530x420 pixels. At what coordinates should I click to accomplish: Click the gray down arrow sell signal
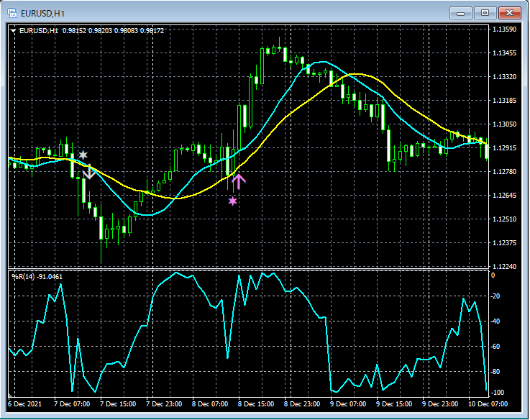coord(89,172)
